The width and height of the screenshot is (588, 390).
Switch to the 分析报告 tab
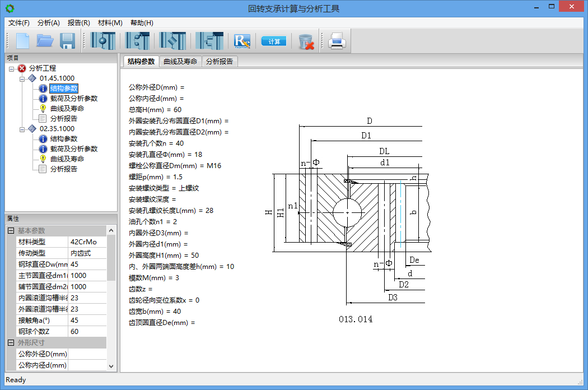pos(220,62)
